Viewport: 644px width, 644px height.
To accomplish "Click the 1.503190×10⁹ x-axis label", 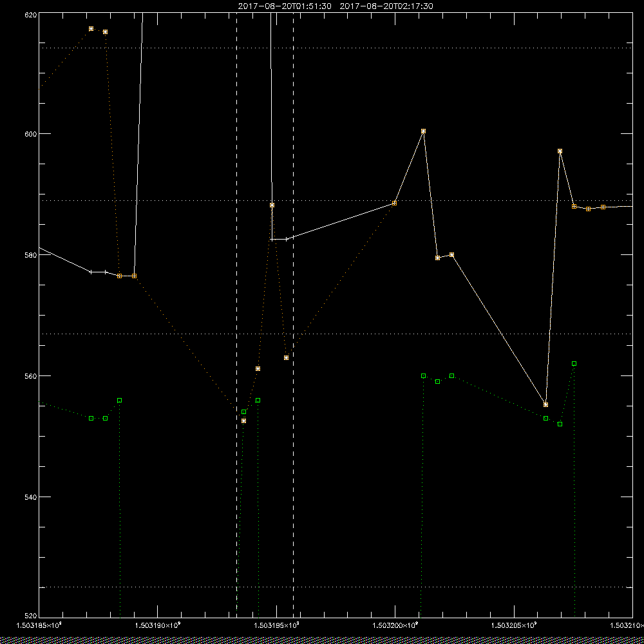I will point(157,625).
